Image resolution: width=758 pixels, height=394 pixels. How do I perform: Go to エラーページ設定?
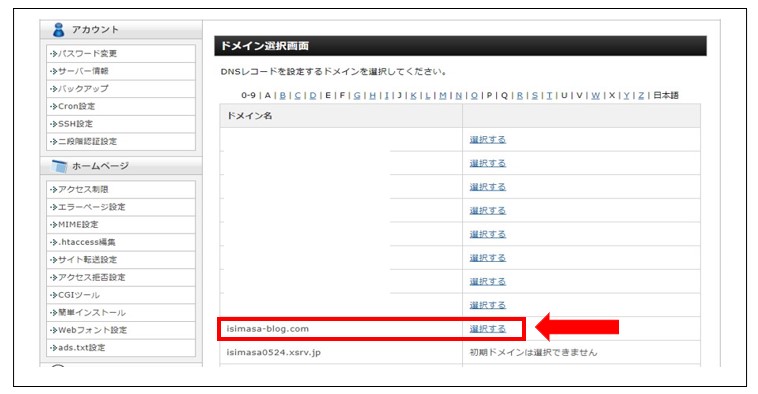[x=91, y=207]
